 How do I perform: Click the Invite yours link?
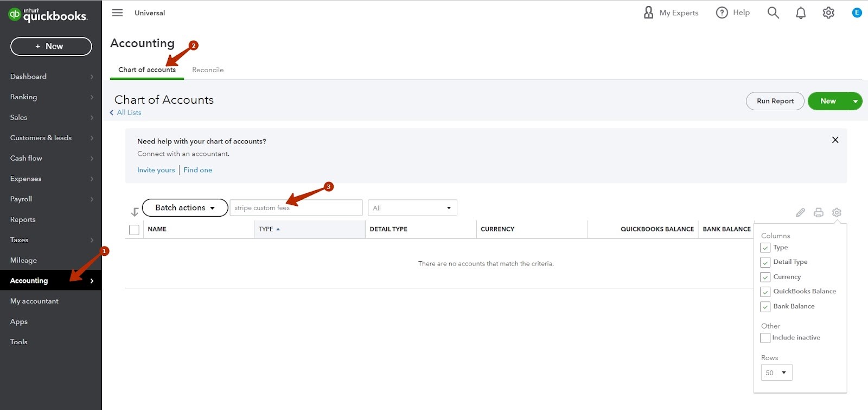tap(156, 170)
